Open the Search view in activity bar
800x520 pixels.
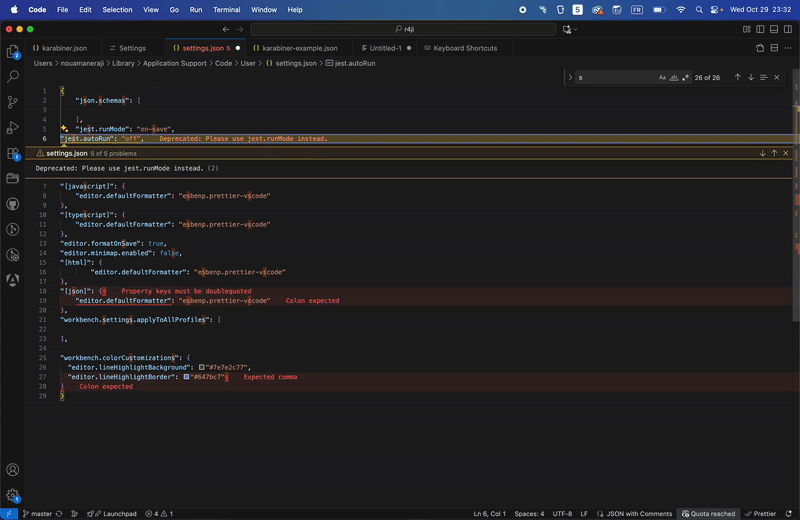(x=13, y=76)
